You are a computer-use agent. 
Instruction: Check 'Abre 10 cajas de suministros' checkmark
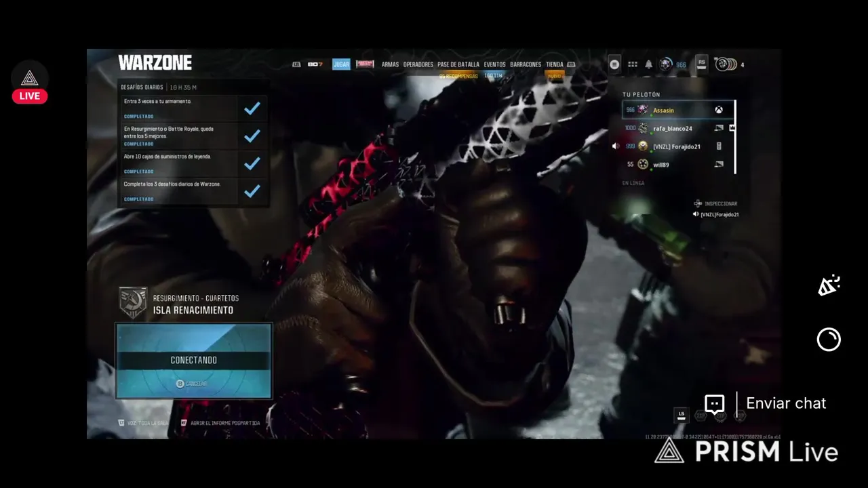tap(252, 164)
